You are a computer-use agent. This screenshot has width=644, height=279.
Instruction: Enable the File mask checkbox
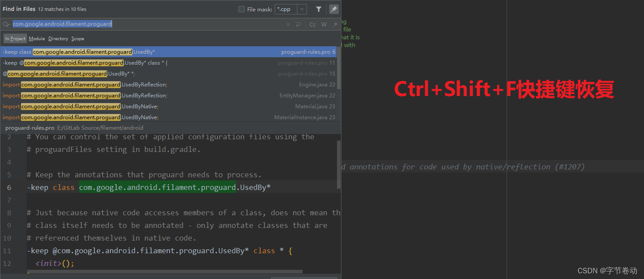242,9
